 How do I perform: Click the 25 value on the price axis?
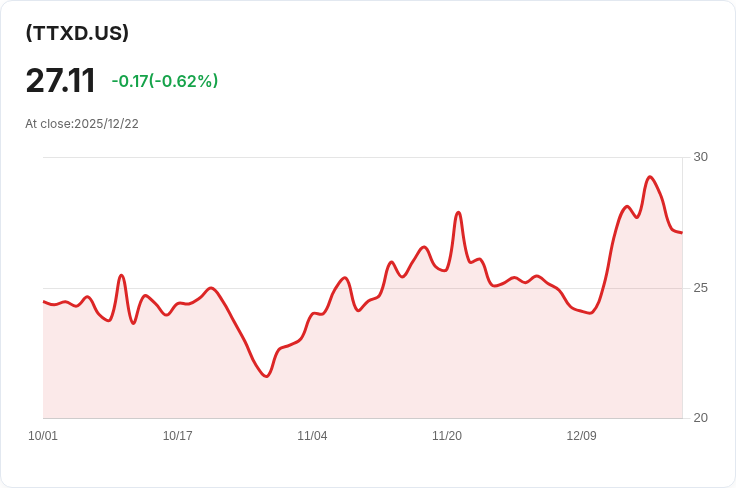[700, 288]
